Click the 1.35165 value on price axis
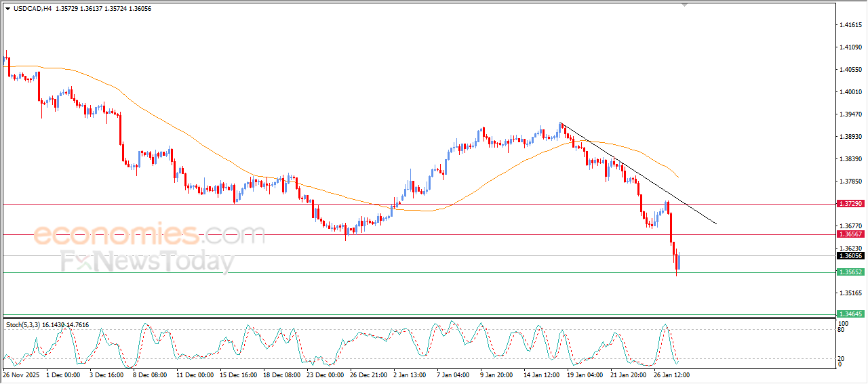The width and height of the screenshot is (868, 384). 850,293
